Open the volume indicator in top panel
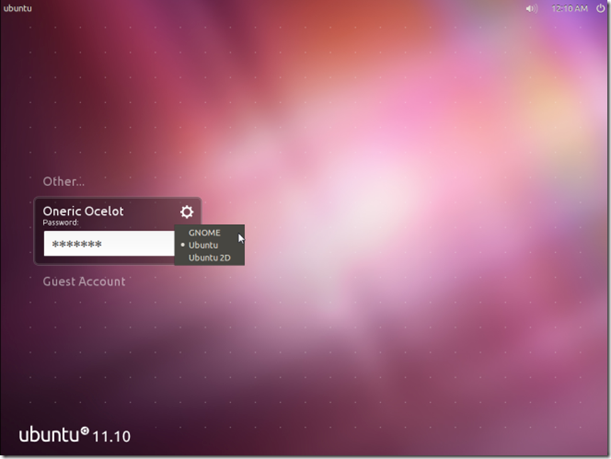 point(531,9)
